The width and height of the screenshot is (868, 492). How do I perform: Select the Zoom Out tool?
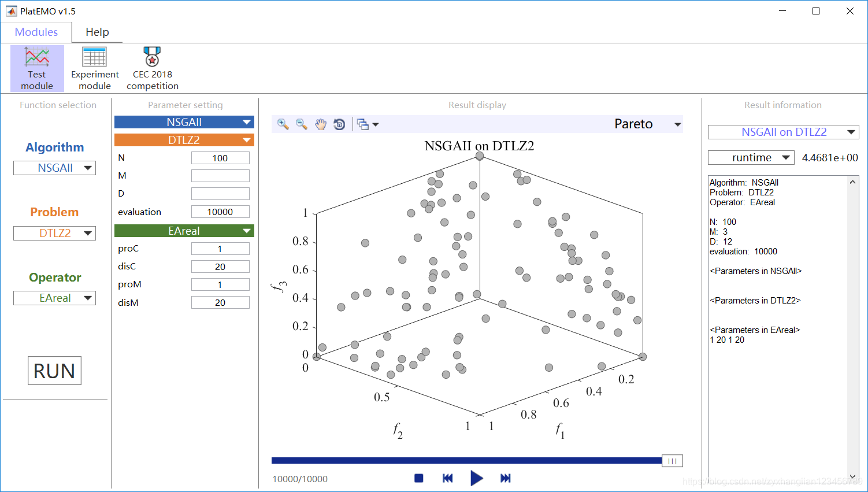(301, 124)
